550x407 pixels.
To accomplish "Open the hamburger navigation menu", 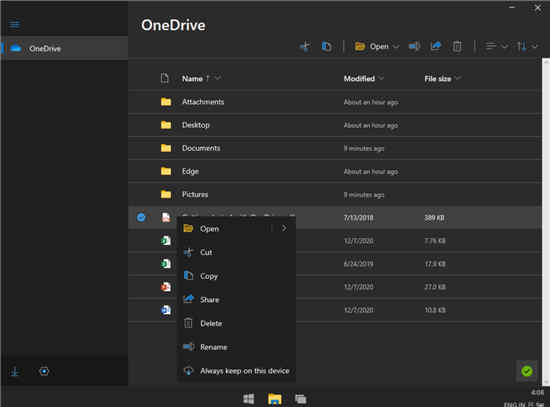I will (x=14, y=25).
